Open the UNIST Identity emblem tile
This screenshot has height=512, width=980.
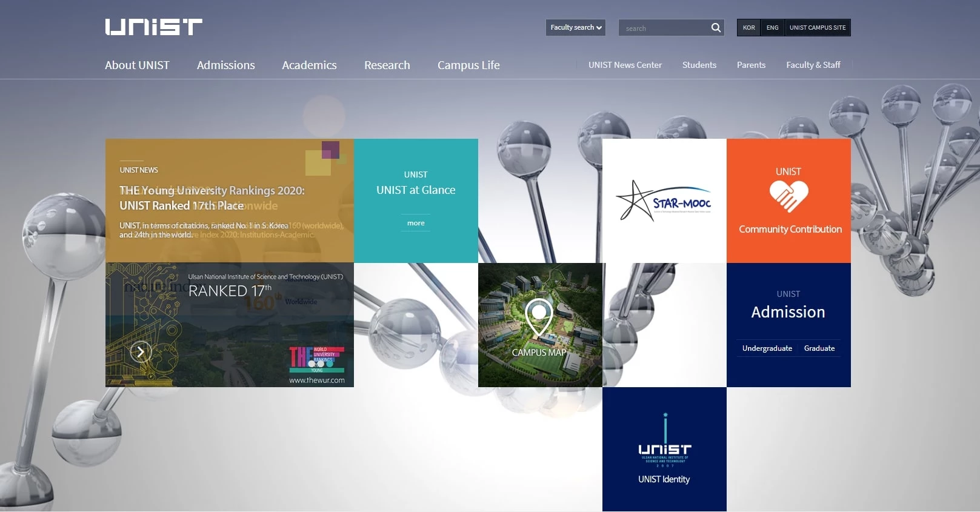click(664, 449)
